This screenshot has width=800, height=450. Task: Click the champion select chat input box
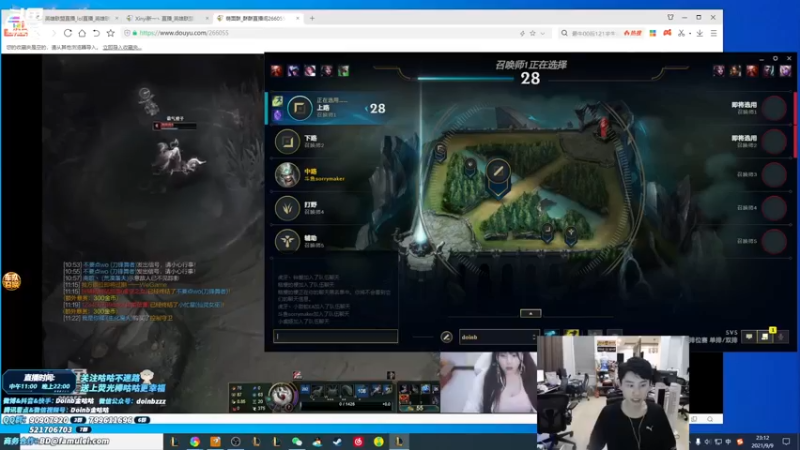[x=335, y=336]
